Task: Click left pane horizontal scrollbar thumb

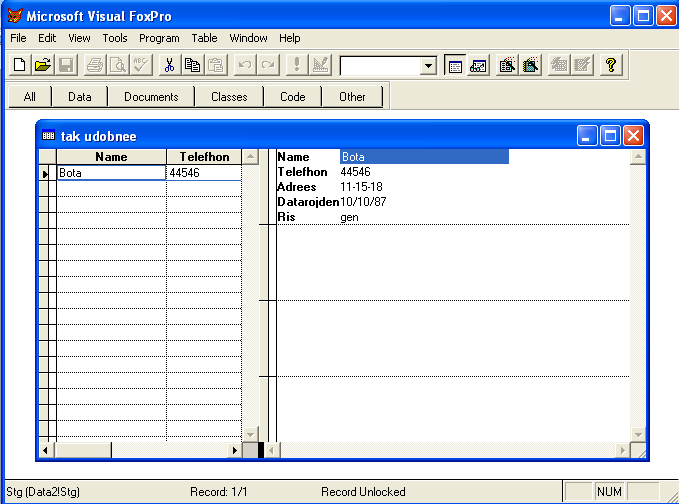Action: (83, 450)
